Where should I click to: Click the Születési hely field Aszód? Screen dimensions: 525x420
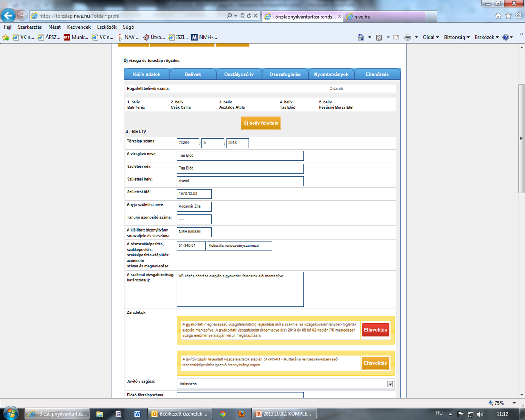pos(240,181)
